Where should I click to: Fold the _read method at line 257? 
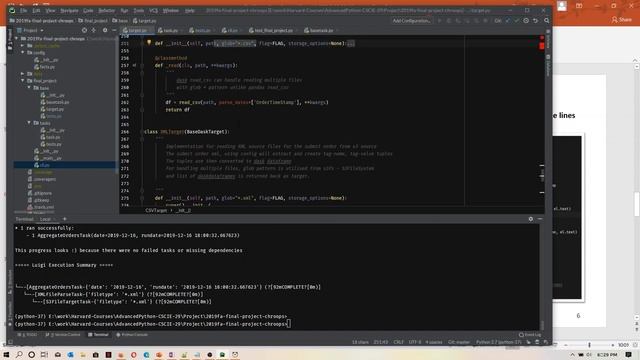pos(142,65)
